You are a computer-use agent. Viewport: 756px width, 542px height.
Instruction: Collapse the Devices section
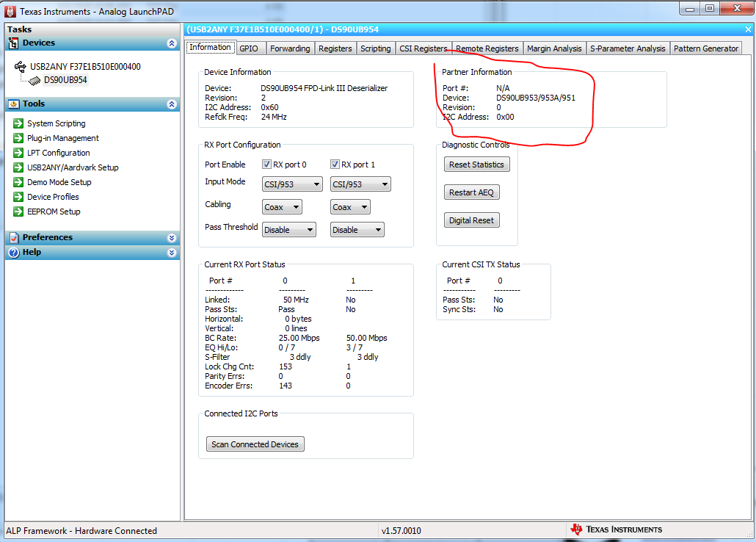(172, 43)
